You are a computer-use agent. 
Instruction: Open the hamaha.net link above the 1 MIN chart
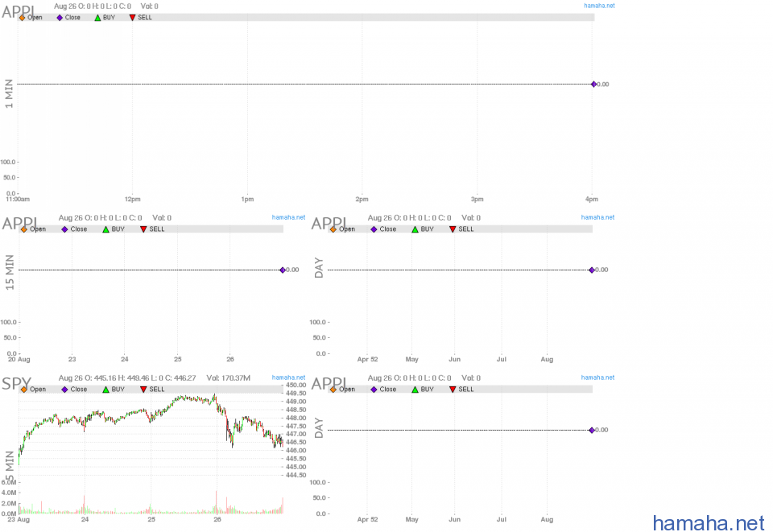(x=598, y=6)
